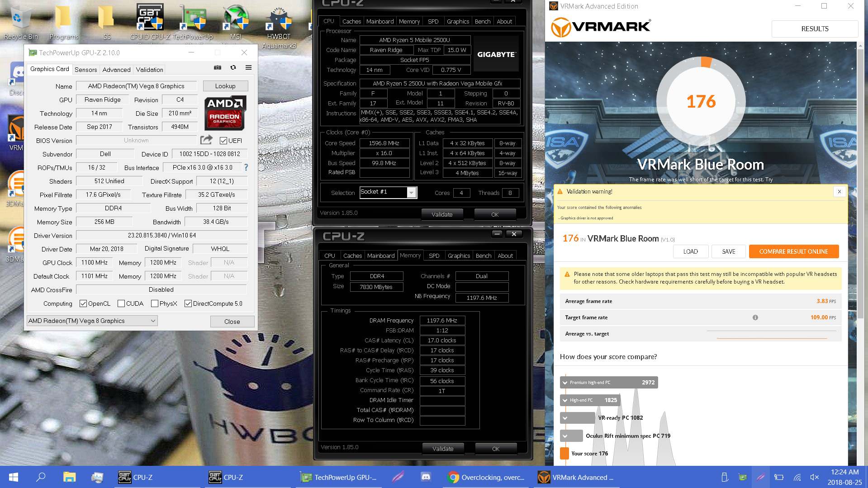Click the safely remove USB tray icon
Image resolution: width=868 pixels, height=488 pixels.
click(724, 477)
